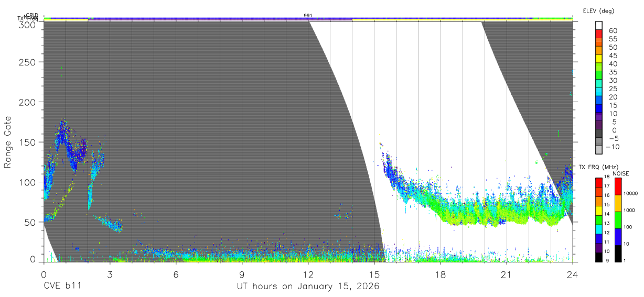Click the red NOISE swatch above 10000
This screenshot has height=297, width=644.
617,186
